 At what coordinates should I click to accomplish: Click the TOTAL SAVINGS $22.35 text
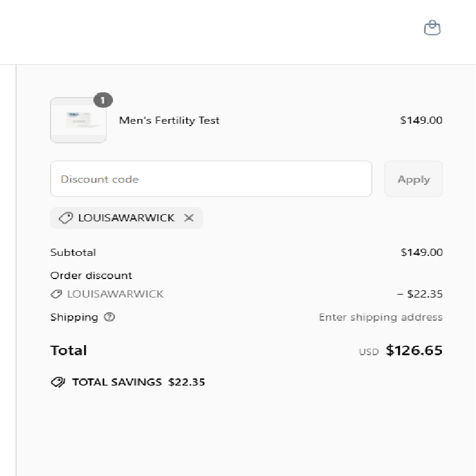pyautogui.click(x=139, y=382)
